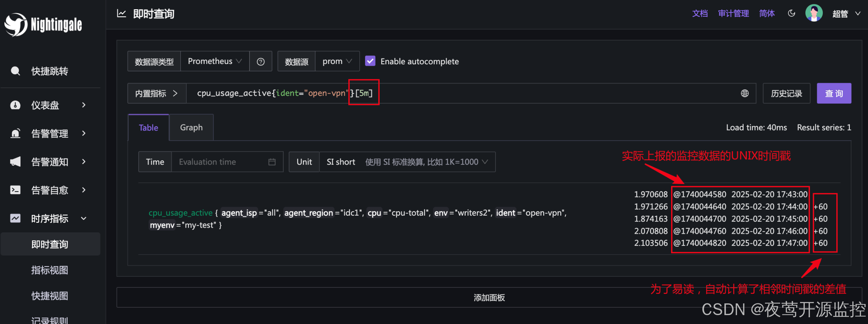Click timestamp @1740044820 row
Viewport: 868px width, 324px height.
coord(700,243)
